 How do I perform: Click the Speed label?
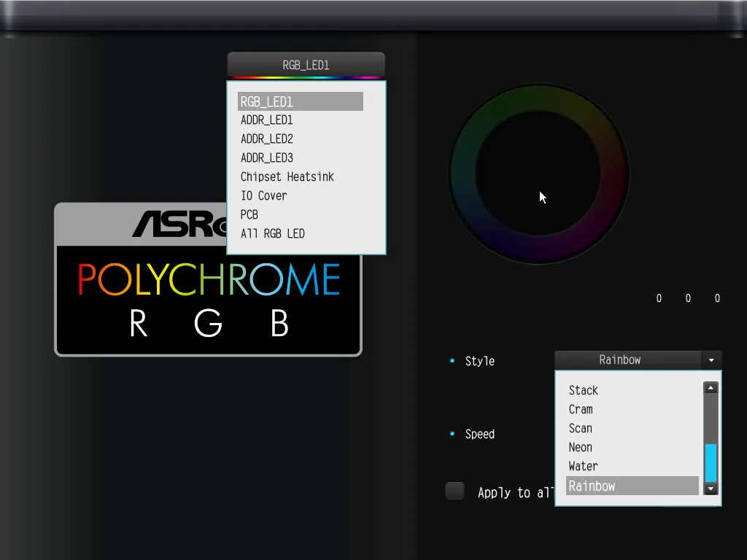point(480,435)
